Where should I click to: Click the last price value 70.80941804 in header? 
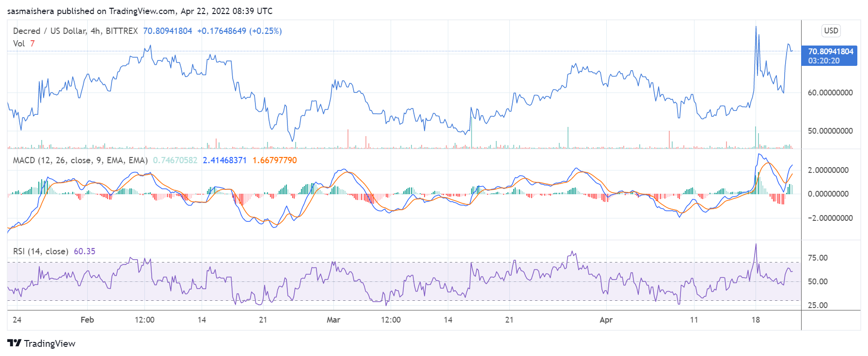tap(168, 31)
